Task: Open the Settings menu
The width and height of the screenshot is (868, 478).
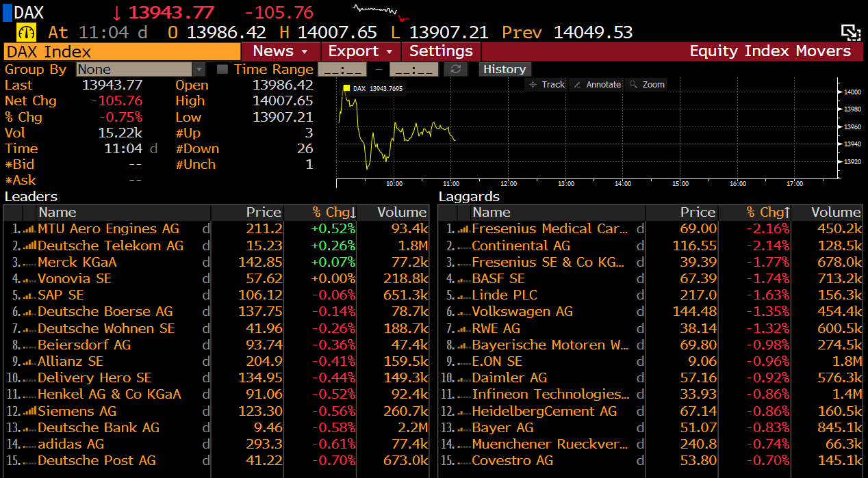Action: (x=441, y=51)
